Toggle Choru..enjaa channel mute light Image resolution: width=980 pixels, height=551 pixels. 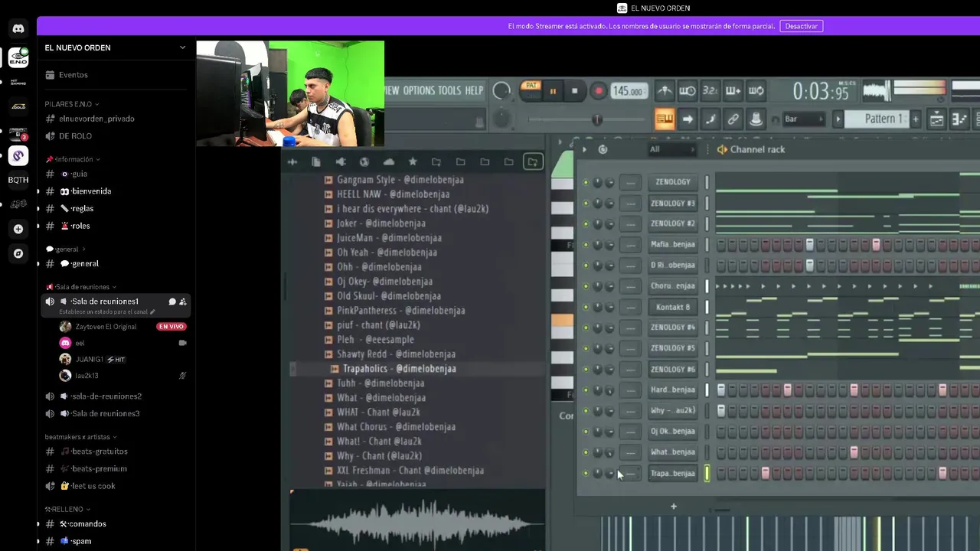(586, 286)
